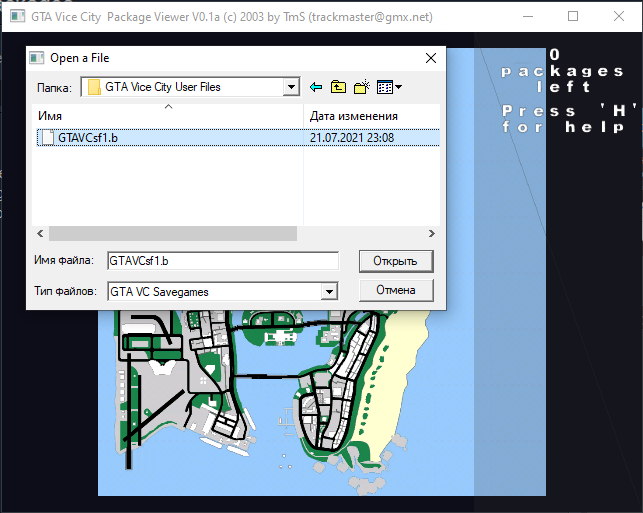Sort by the Дата изменения column header
This screenshot has width=643, height=513.
pos(372,116)
